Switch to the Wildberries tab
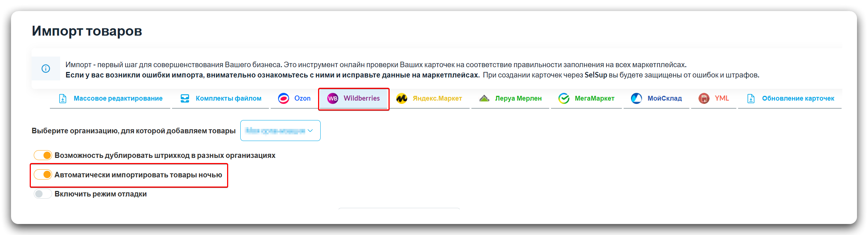Image resolution: width=868 pixels, height=235 pixels. click(x=361, y=98)
